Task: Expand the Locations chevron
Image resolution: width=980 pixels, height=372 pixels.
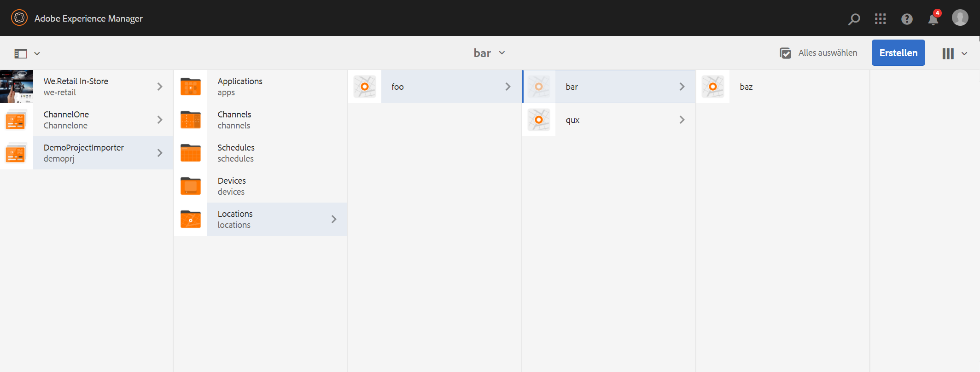Action: pyautogui.click(x=334, y=219)
